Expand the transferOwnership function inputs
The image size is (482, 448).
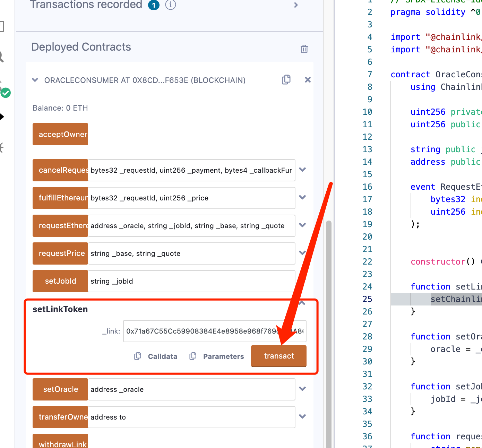pos(302,416)
